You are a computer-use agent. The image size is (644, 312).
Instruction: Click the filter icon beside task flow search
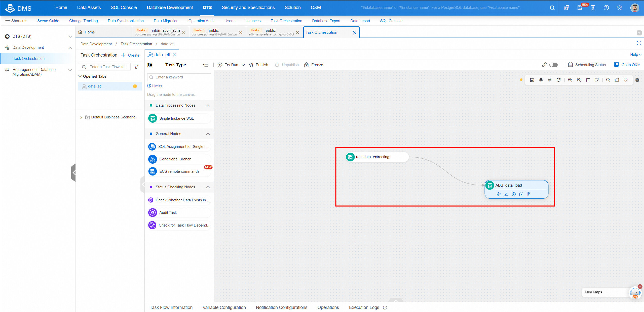pyautogui.click(x=136, y=67)
